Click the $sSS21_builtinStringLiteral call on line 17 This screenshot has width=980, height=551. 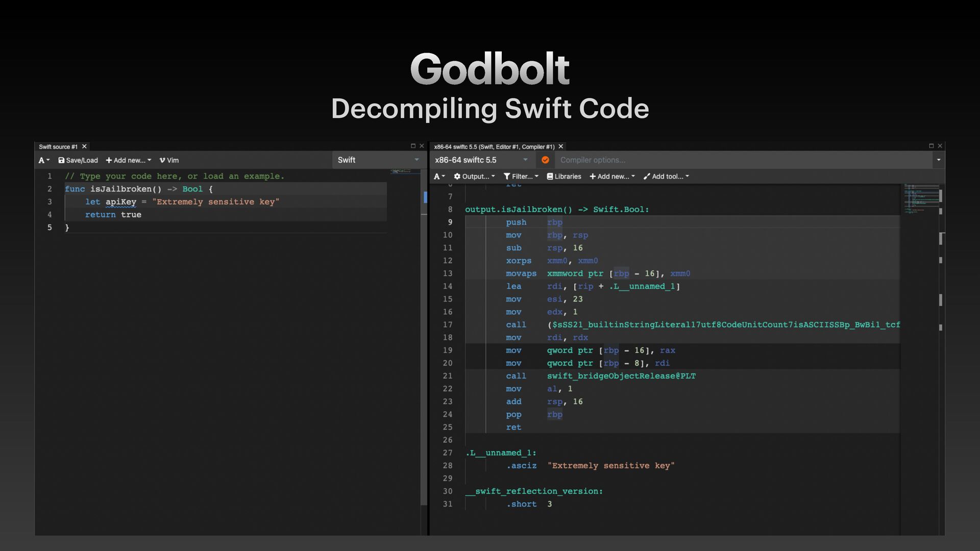[x=723, y=325]
